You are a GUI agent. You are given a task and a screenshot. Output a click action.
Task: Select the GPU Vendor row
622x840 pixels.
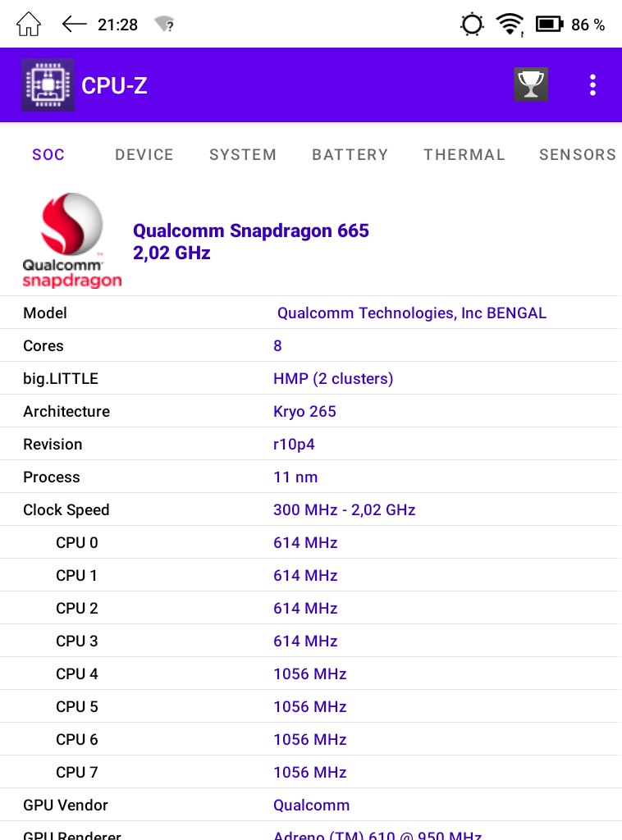point(311,806)
